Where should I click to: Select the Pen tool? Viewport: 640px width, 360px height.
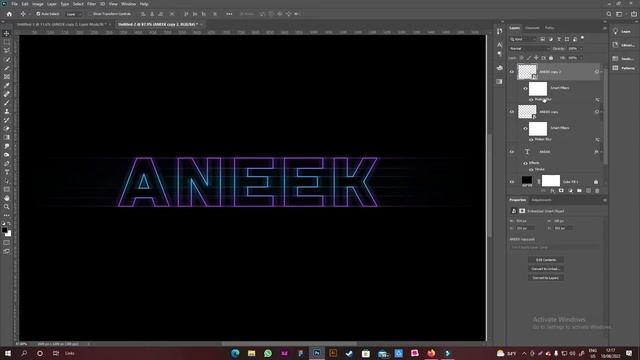pos(7,163)
